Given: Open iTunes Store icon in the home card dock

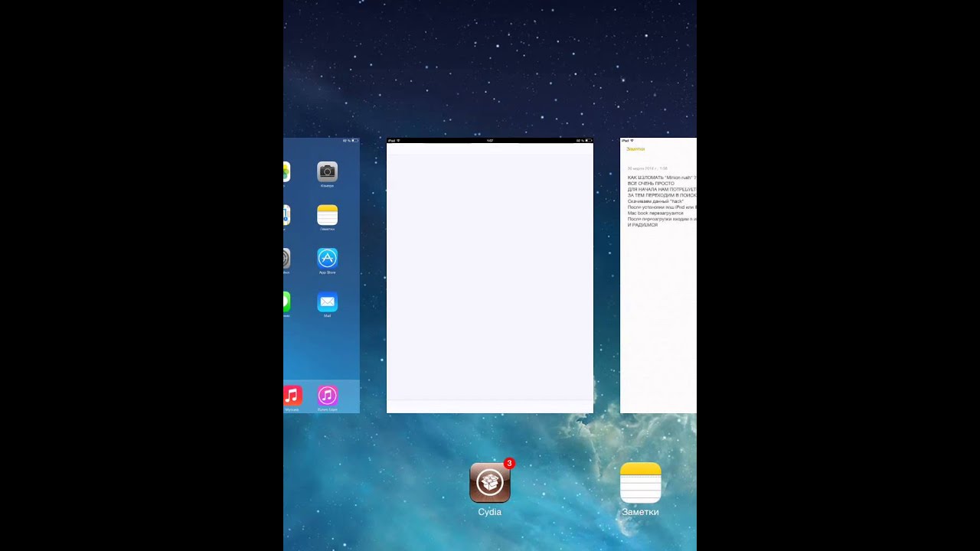Looking at the screenshot, I should click(x=327, y=395).
